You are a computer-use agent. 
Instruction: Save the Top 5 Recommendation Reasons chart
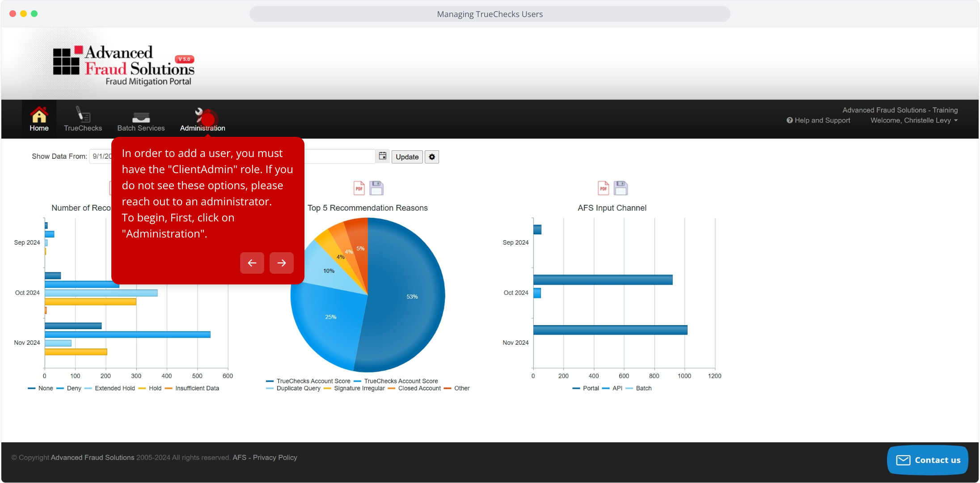point(376,188)
